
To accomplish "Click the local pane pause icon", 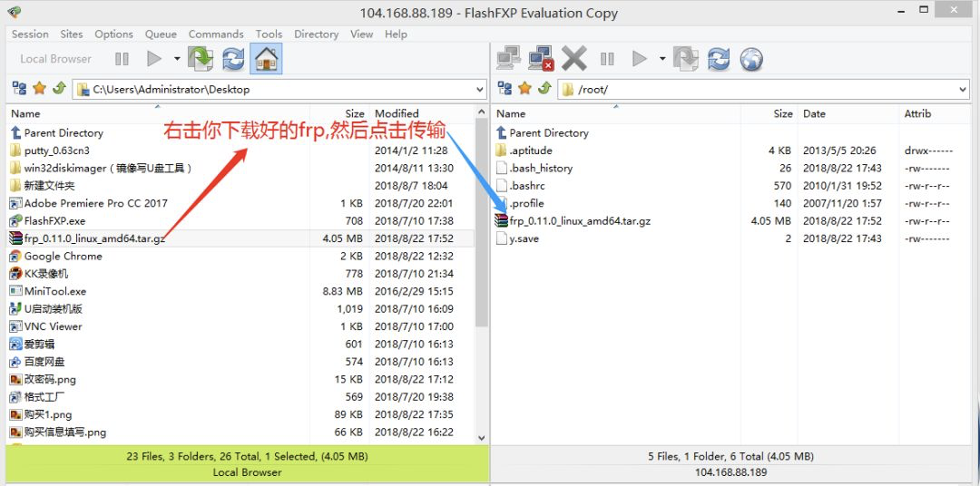I will coord(122,59).
